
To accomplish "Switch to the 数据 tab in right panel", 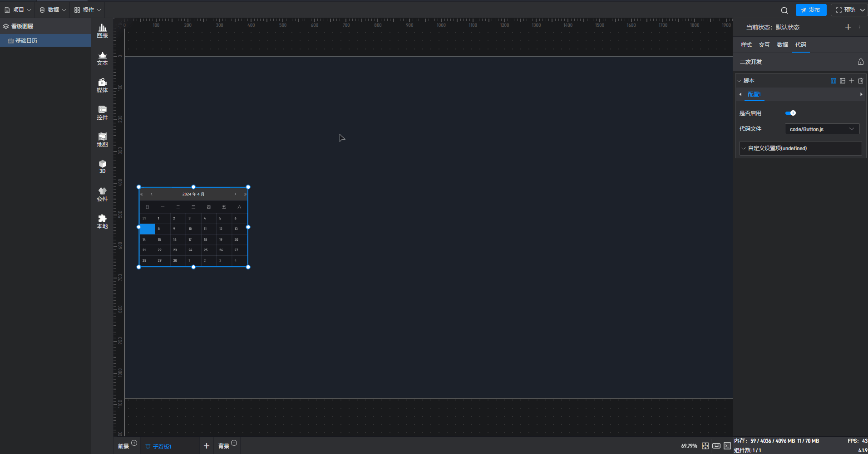I will click(x=783, y=45).
